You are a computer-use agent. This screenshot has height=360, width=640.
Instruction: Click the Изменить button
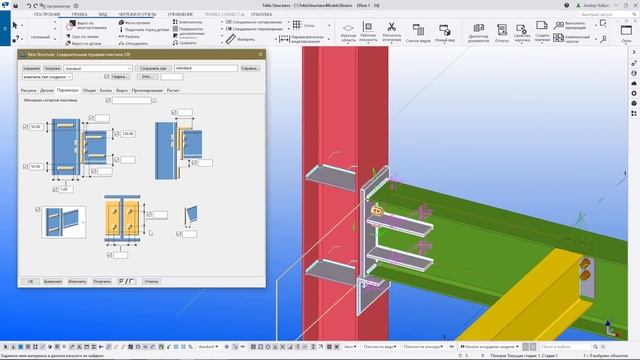[77, 282]
